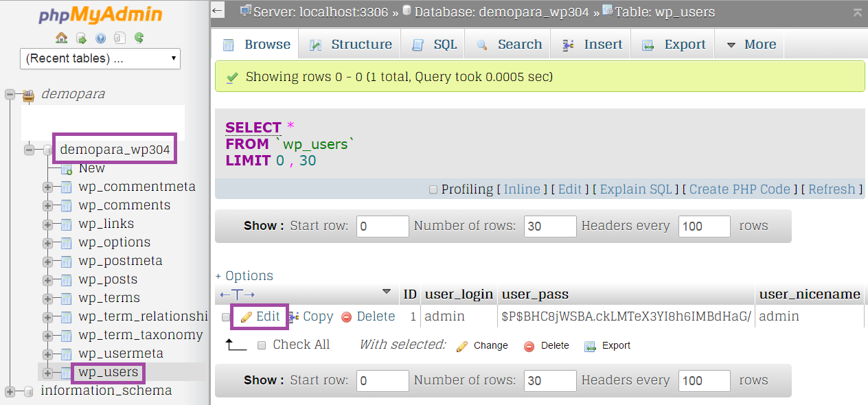868x405 pixels.
Task: Click the phpMyAdmin logo
Action: [100, 14]
